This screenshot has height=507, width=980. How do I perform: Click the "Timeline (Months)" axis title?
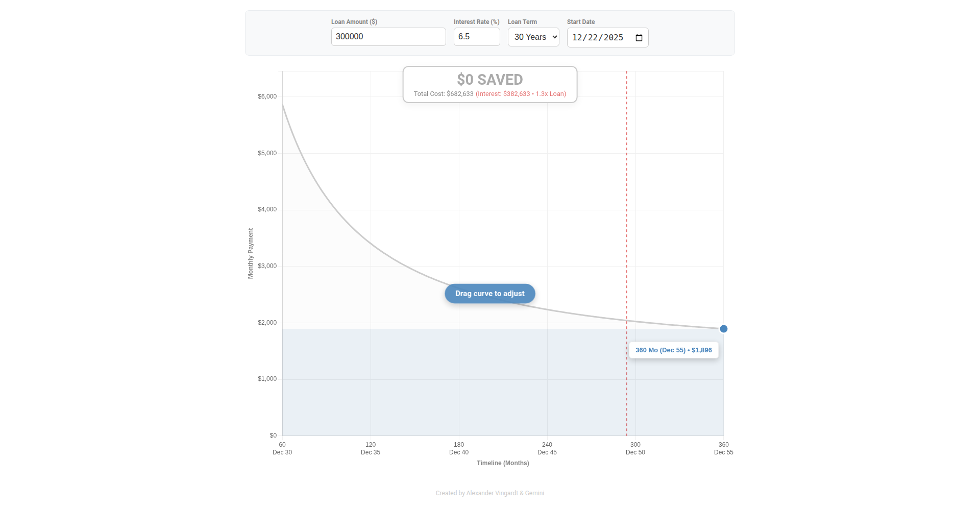[503, 463]
